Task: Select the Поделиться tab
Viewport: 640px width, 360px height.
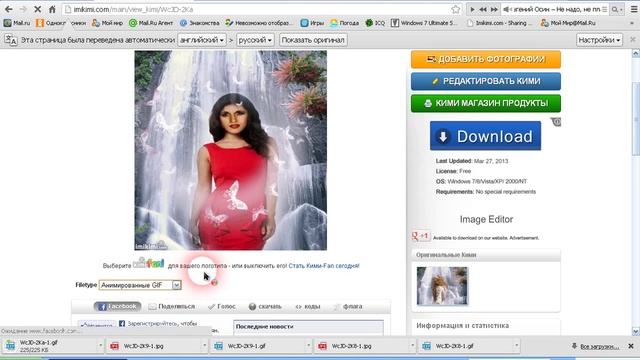Action: [x=172, y=307]
